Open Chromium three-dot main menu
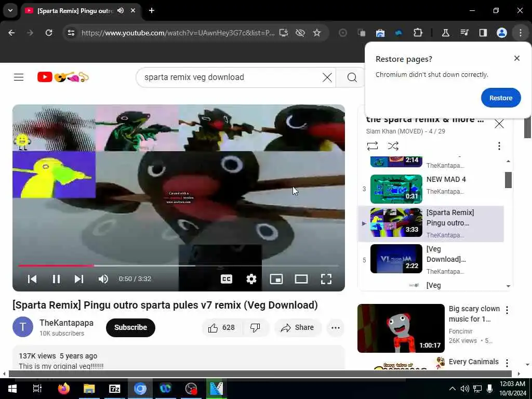 (x=521, y=33)
